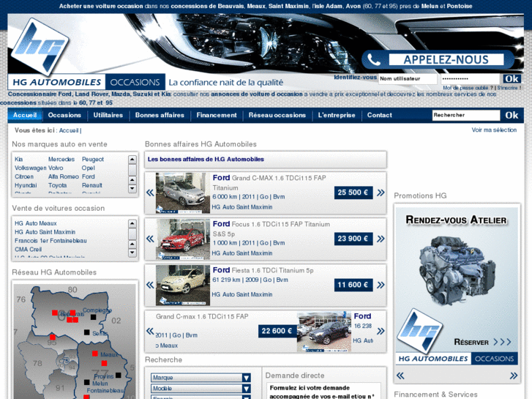Click the 25 500 € price tag
The image size is (532, 399).
click(x=353, y=193)
